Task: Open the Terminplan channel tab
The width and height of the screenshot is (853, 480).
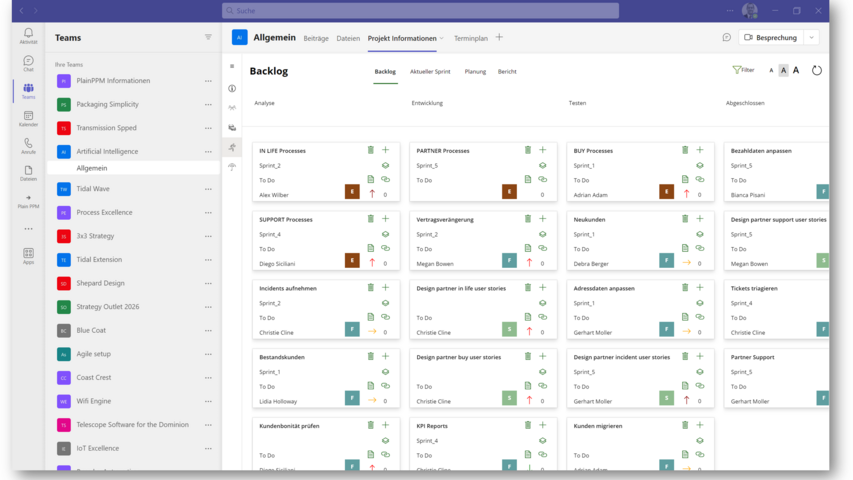Action: tap(470, 38)
